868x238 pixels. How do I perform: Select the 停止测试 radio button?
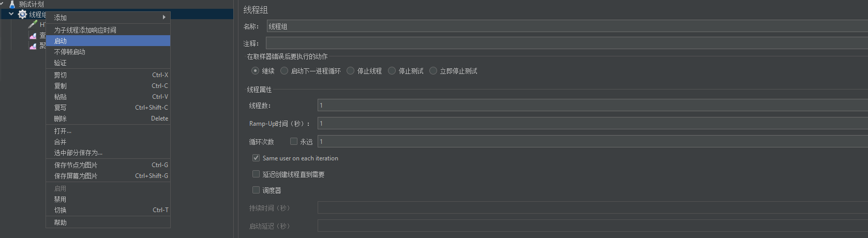(x=392, y=71)
